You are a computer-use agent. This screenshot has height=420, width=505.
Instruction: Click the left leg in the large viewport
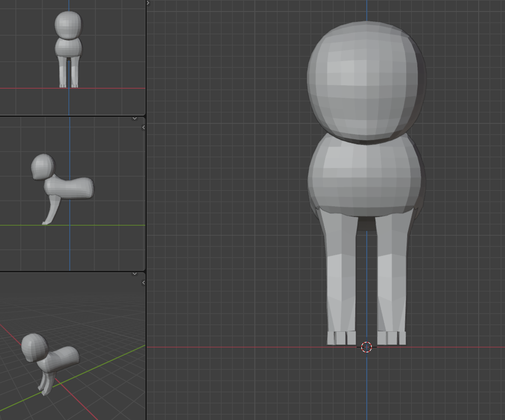click(x=341, y=272)
